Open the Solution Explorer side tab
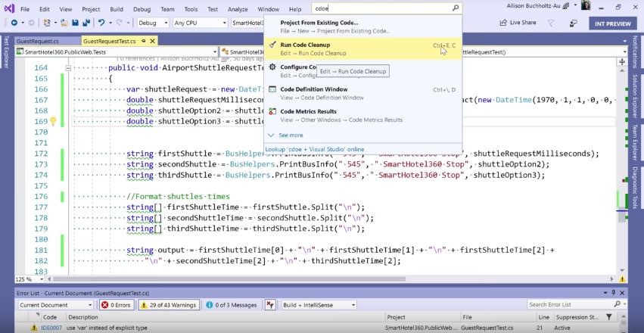The height and width of the screenshot is (333, 644). click(x=635, y=96)
